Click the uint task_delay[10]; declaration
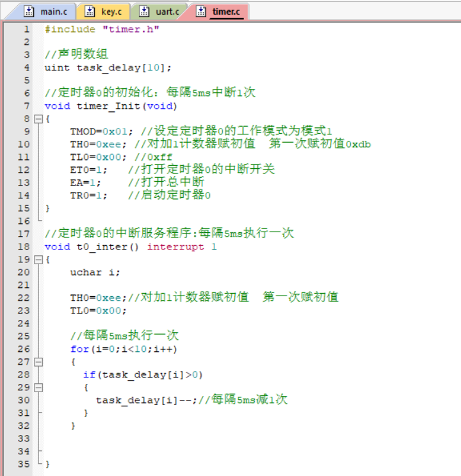The image size is (461, 476). 108,68
